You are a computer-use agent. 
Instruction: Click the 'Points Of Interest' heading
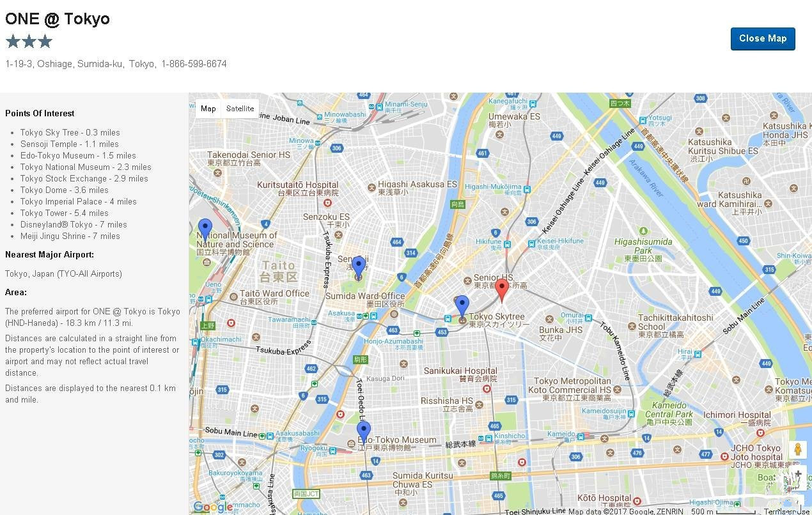[x=40, y=113]
